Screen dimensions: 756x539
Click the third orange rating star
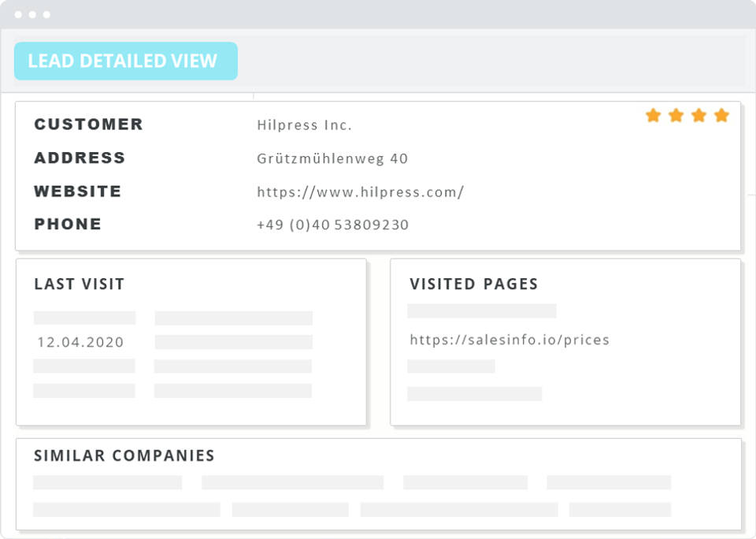[x=699, y=116]
